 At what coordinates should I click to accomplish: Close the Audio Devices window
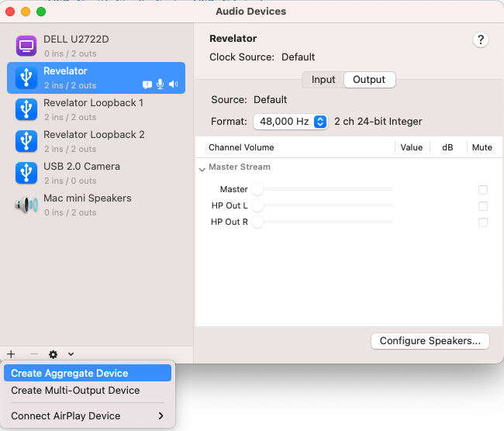tap(10, 12)
